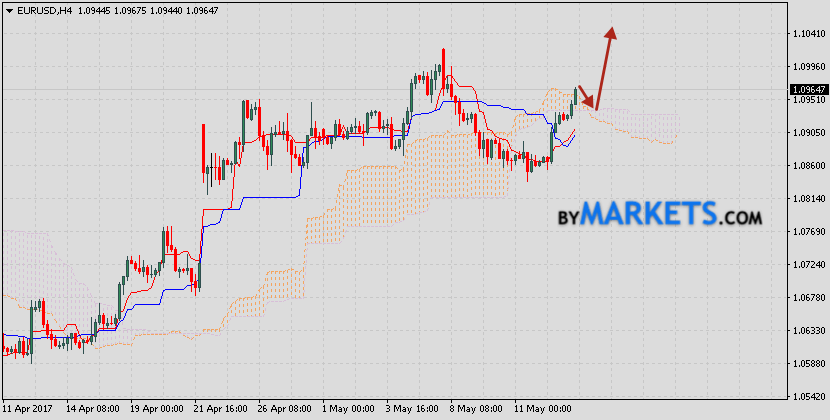The width and height of the screenshot is (830, 420).
Task: Select the 1.05880 price axis label
Action: click(x=804, y=364)
